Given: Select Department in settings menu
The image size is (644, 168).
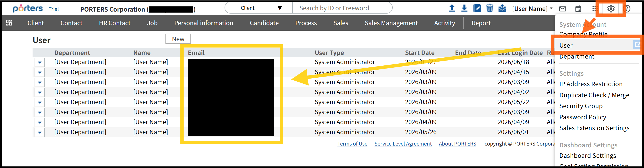Looking at the screenshot, I should click(577, 57).
